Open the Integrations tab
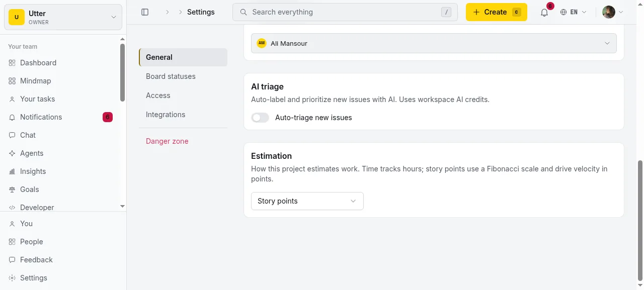This screenshot has width=644, height=290. click(183, 115)
